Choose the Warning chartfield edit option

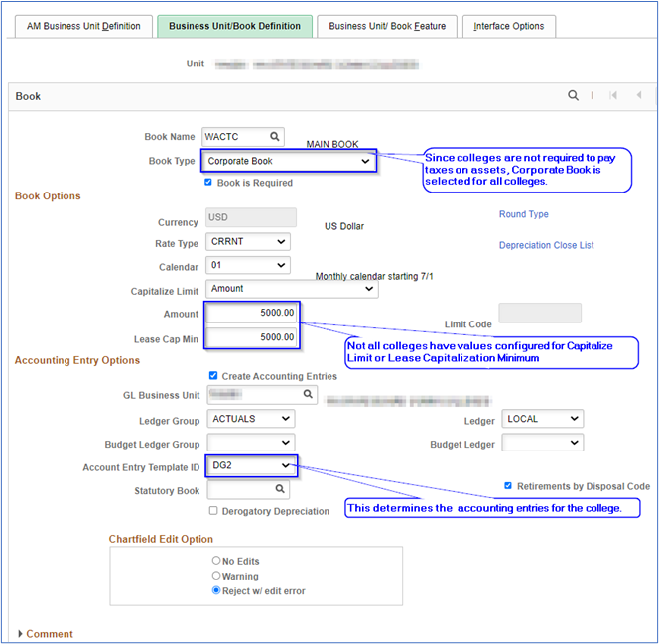click(216, 576)
